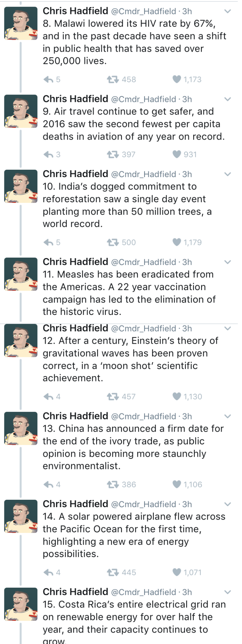This screenshot has height=644, width=242.
Task: Open Chris Hadfield's avatar beside tweet 13
Action: click(21, 428)
